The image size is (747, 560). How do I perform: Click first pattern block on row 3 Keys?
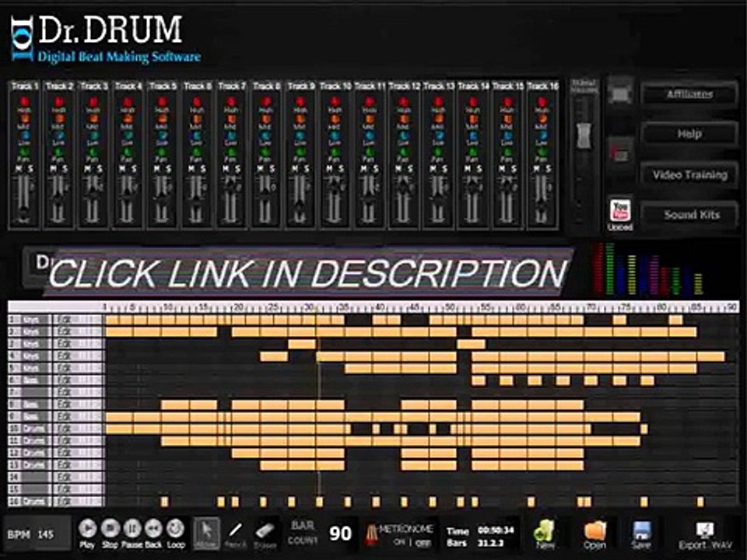click(x=302, y=344)
